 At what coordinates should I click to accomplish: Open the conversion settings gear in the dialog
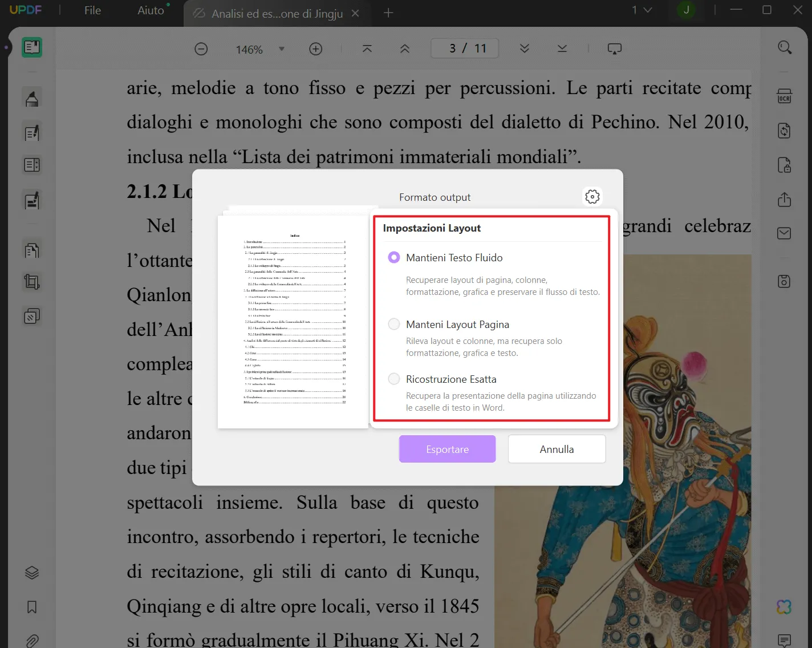click(592, 196)
